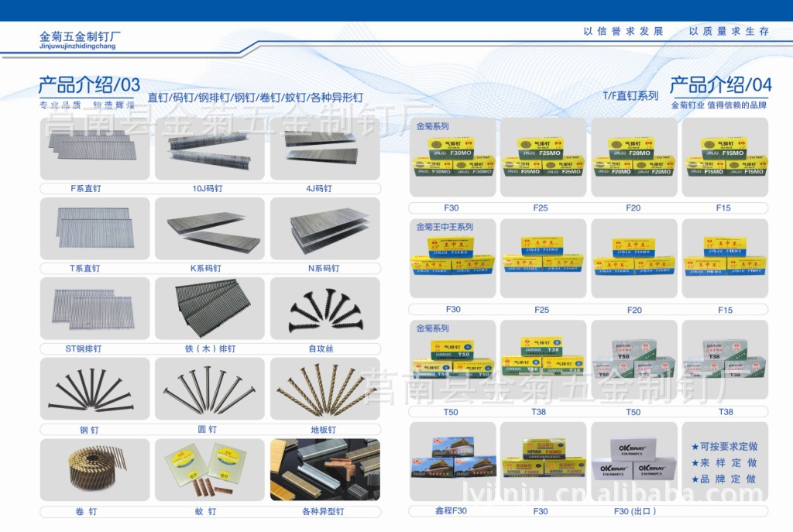Select the 金菊王中王系列 F30 boxes photo
This screenshot has height=532, width=793.
pos(452,259)
